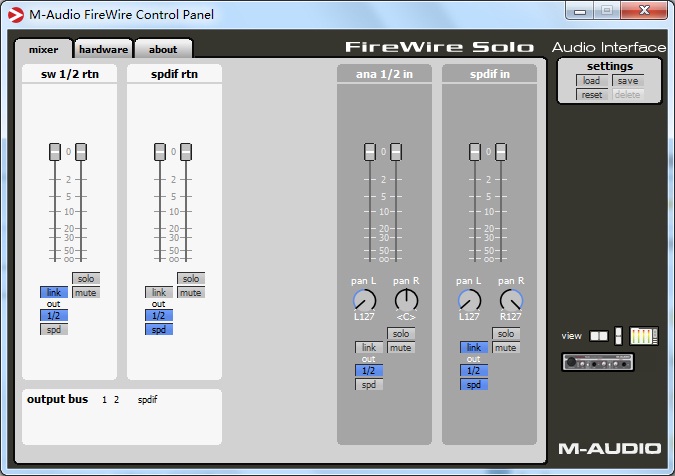
Task: Enable 1/2 output on spdif in channel
Action: point(474,370)
